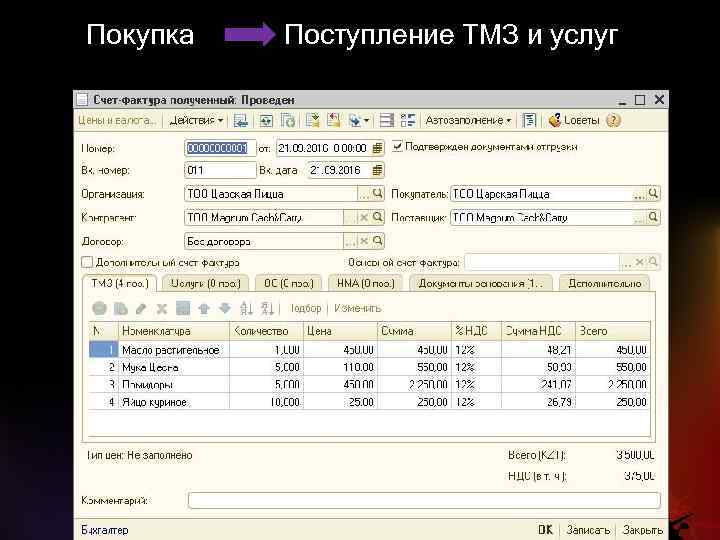720x540 pixels.
Task: Click into the 'Вх. номер' field containing 011
Action: point(220,170)
